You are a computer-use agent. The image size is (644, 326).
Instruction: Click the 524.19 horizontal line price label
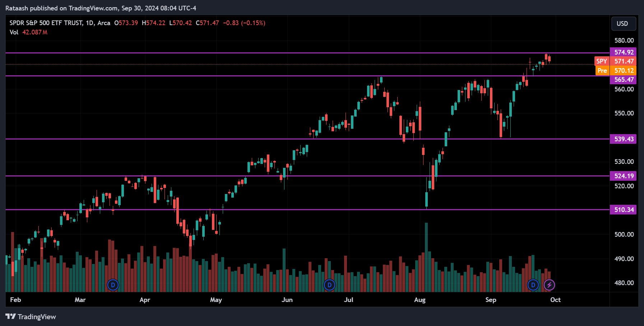pyautogui.click(x=623, y=176)
